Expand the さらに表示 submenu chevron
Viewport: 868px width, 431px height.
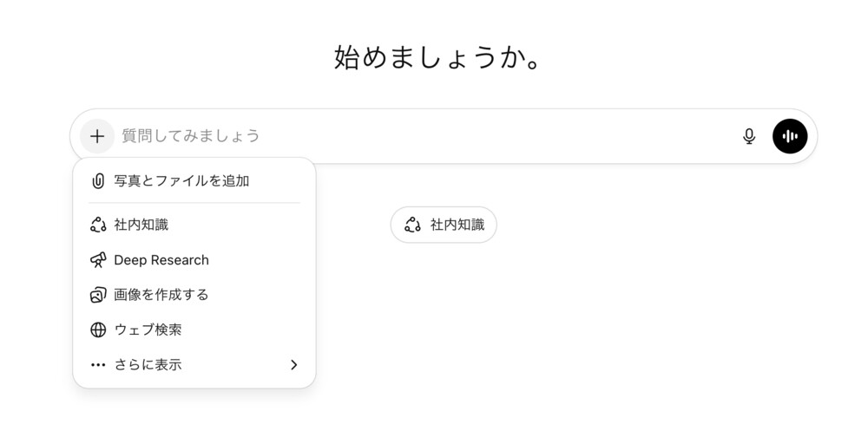tap(293, 365)
